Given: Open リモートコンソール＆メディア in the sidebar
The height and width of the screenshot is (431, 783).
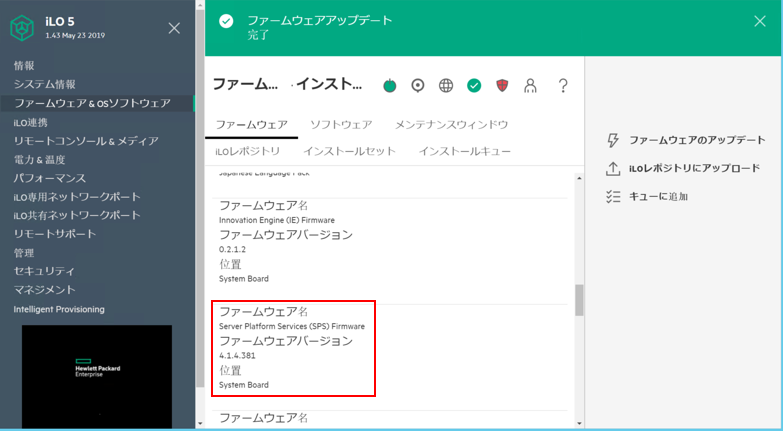Looking at the screenshot, I should [x=86, y=141].
